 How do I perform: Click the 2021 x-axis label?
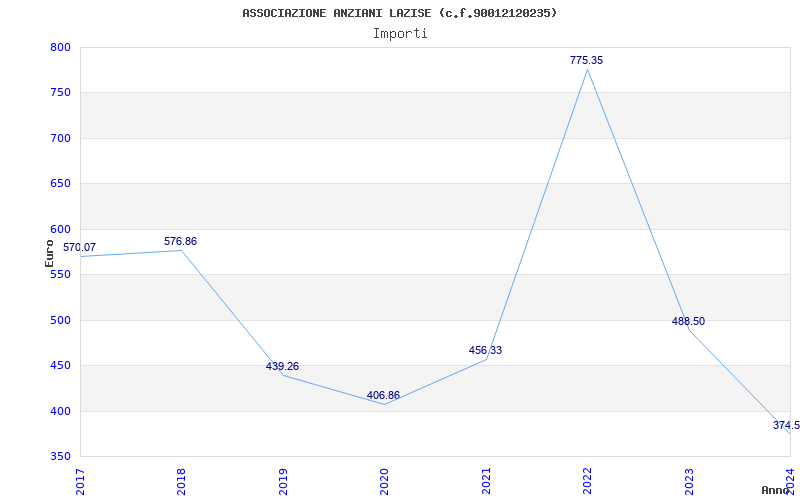click(486, 481)
